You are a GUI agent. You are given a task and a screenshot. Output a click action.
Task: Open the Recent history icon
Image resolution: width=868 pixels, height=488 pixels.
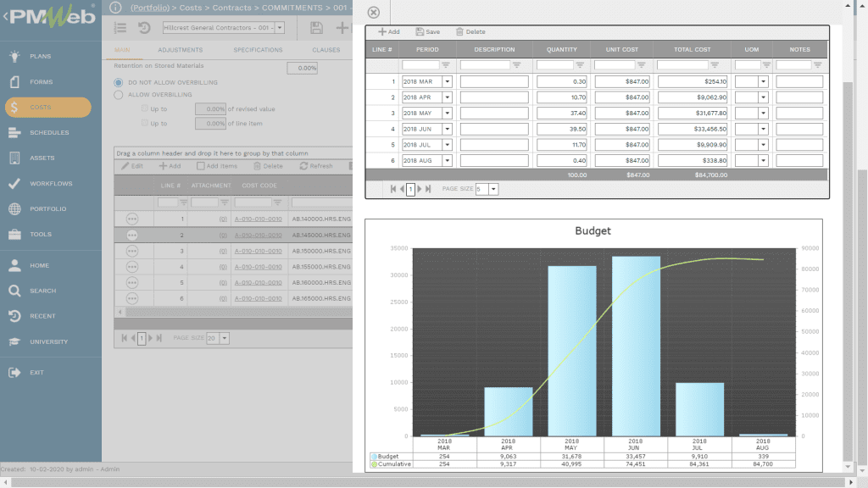click(14, 316)
